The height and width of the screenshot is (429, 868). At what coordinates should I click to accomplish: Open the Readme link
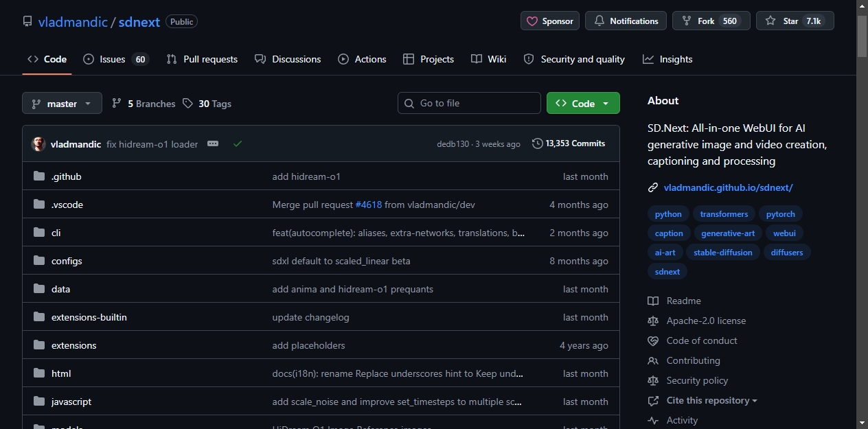(674, 301)
